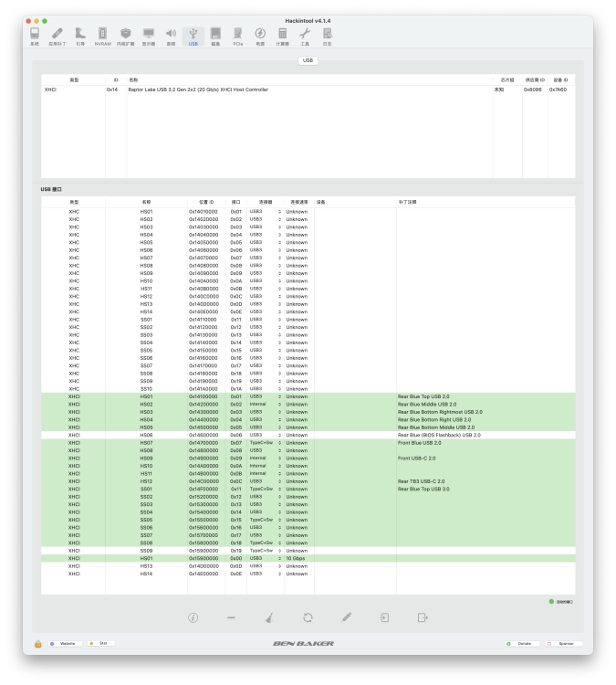This screenshot has height=685, width=616.
Task: Open the 应用补丁 patch section
Action: (57, 37)
